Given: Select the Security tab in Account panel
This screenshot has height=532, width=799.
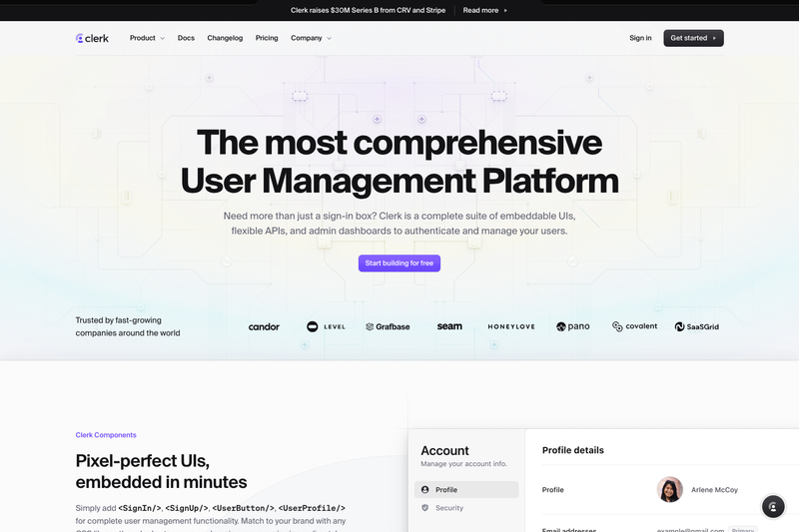Looking at the screenshot, I should coord(466,508).
